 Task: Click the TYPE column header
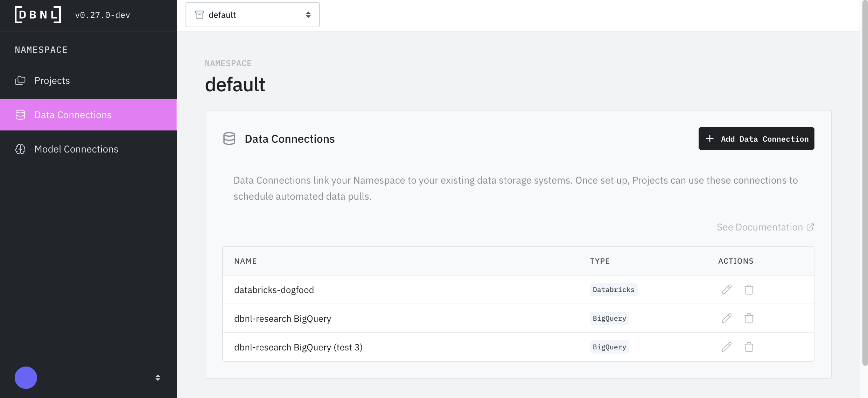(x=600, y=261)
